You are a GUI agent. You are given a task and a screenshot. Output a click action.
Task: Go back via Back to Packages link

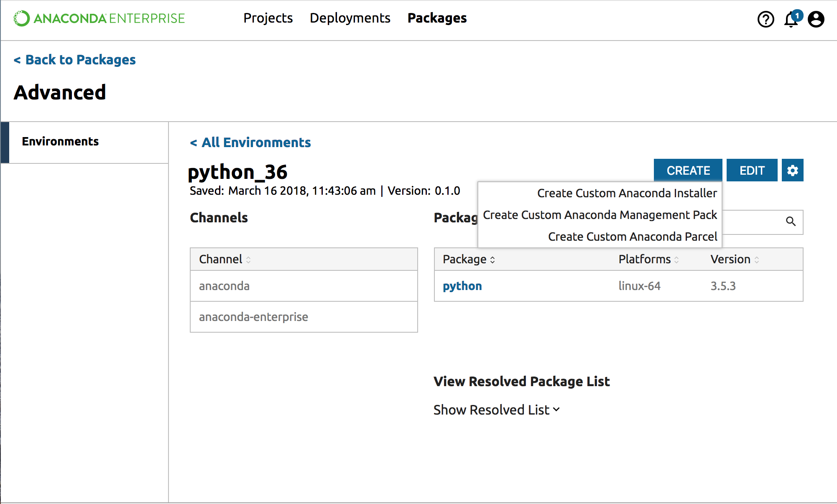coord(75,60)
